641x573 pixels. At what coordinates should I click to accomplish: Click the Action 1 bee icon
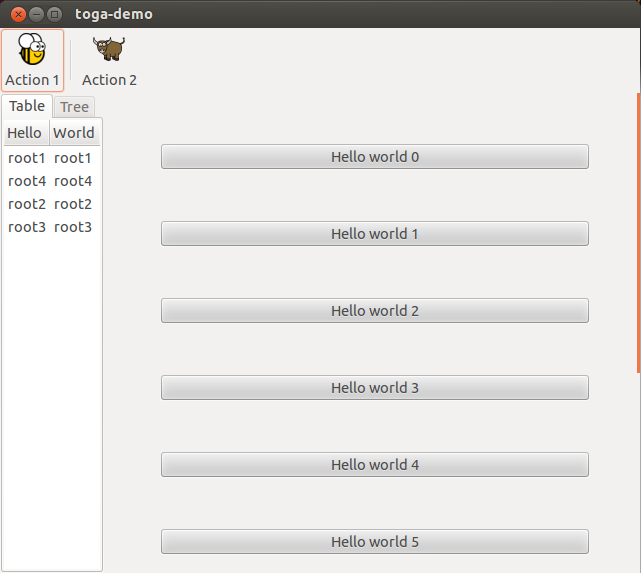click(32, 49)
